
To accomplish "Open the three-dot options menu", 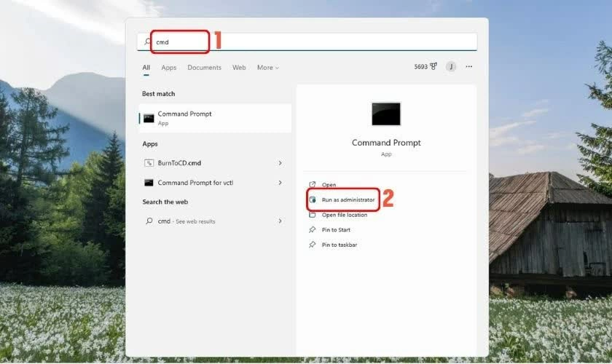I will point(468,67).
